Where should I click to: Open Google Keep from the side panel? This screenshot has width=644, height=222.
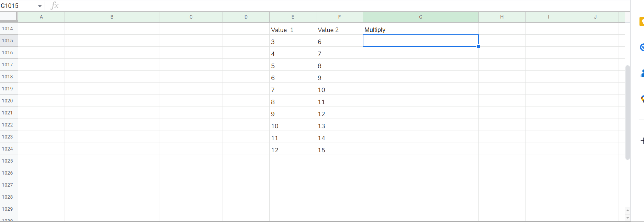pos(642,22)
